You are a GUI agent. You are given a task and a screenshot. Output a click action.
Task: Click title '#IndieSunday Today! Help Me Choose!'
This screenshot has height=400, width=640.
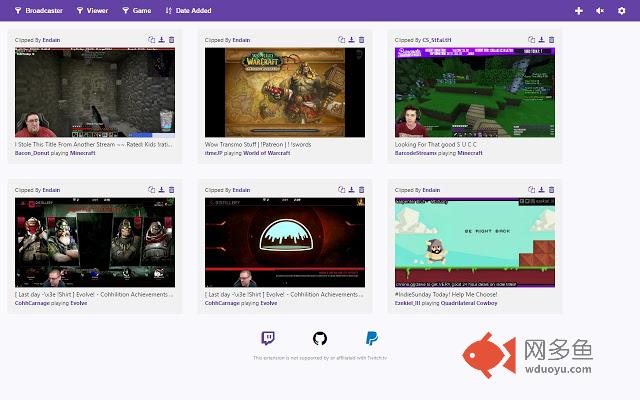446,294
